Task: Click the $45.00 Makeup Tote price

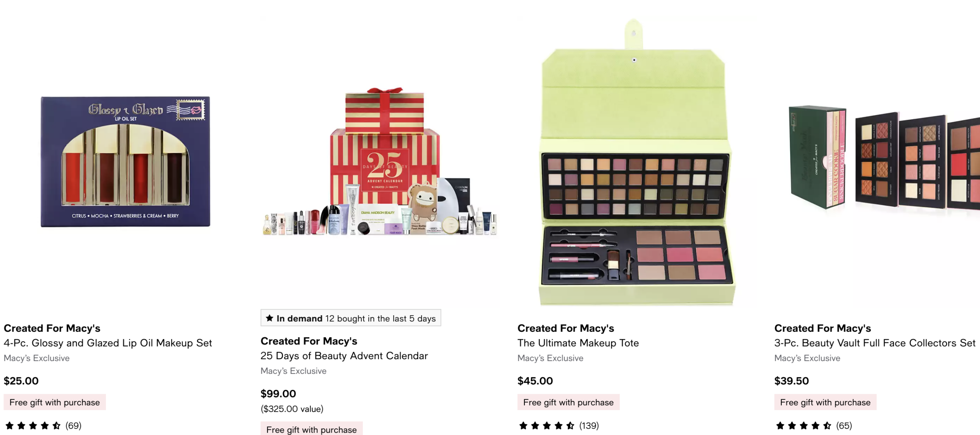Action: coord(535,381)
